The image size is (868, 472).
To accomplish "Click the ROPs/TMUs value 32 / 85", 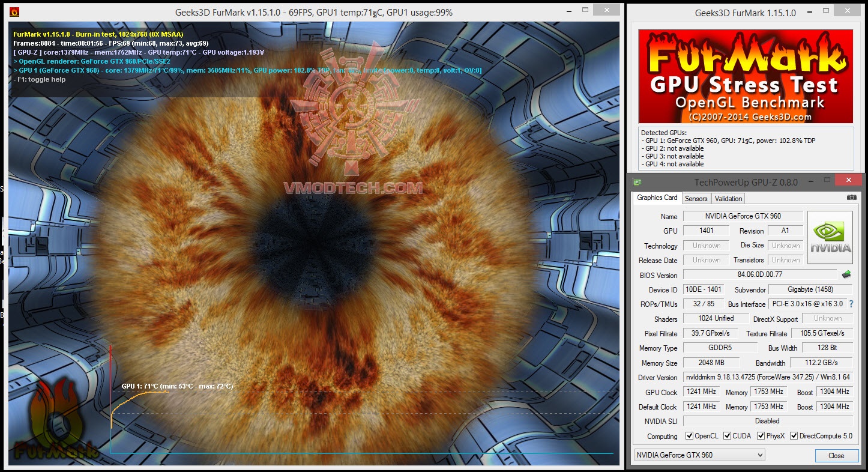I will [x=703, y=304].
